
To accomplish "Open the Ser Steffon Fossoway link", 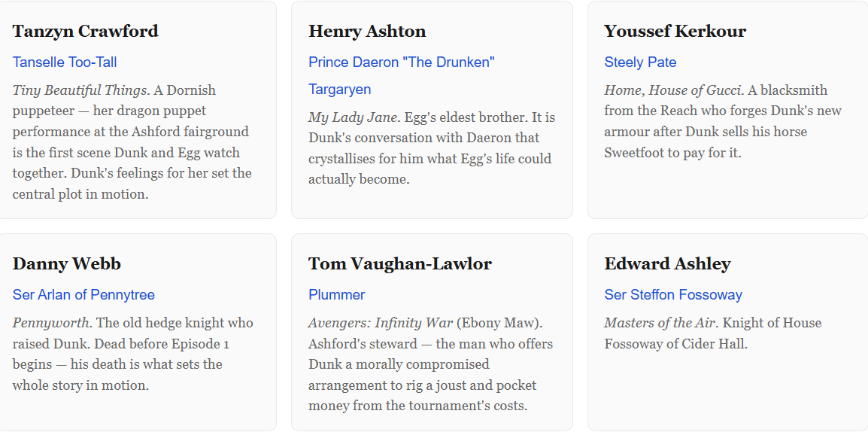I will tap(672, 295).
